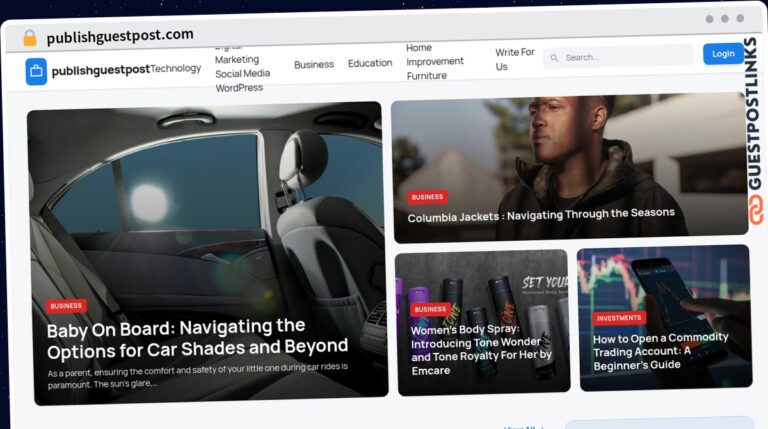This screenshot has height=429, width=768.
Task: Go to the Business nav category
Action: 314,64
